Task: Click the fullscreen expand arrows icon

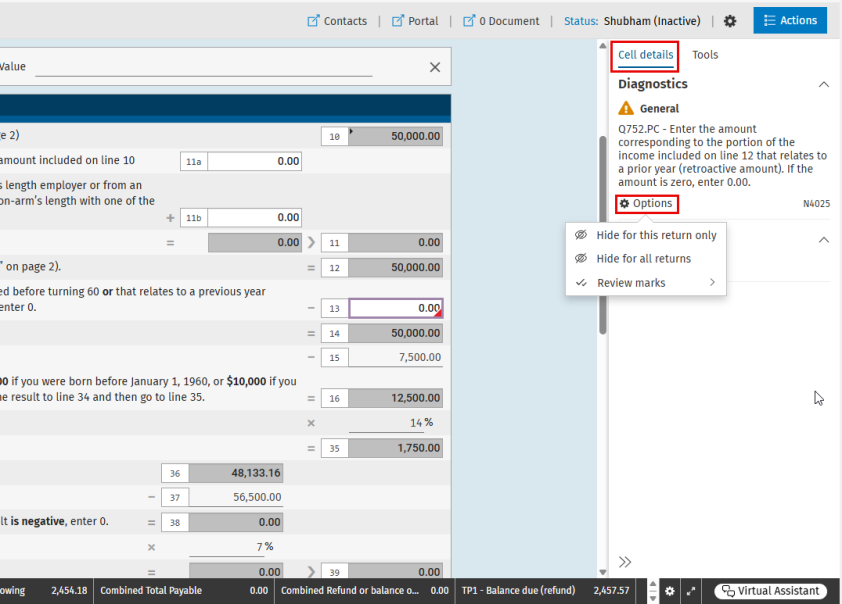Action: coord(691,591)
